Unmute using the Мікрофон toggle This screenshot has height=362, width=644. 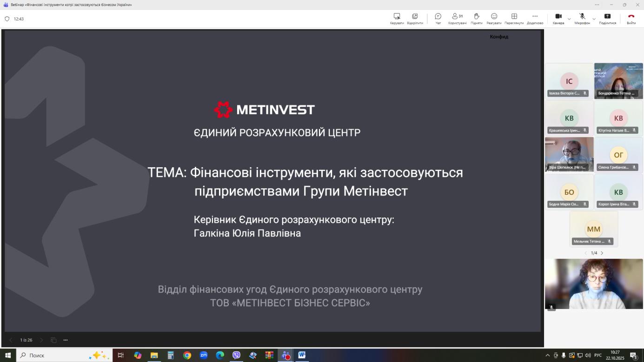(582, 18)
